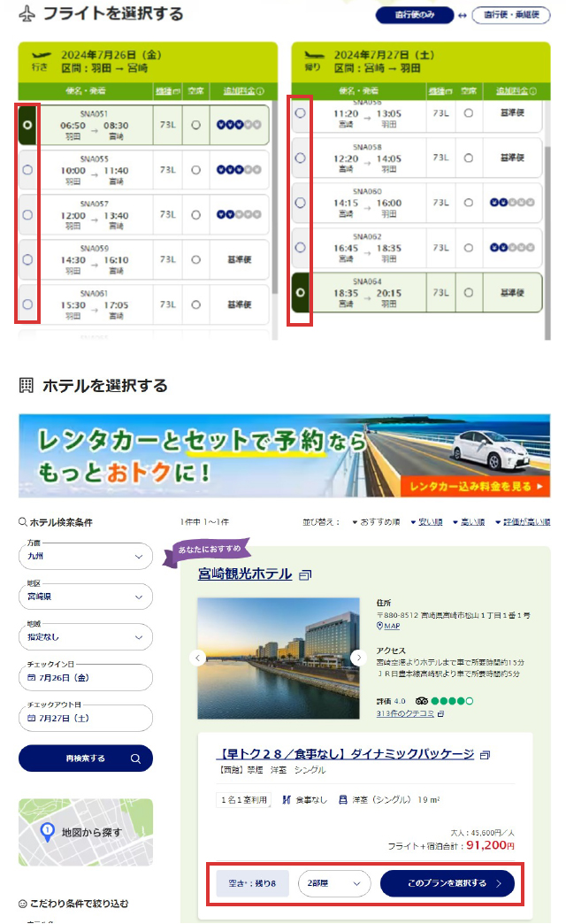
Task: Open the 2部屋 room count dropdown
Action: [334, 883]
